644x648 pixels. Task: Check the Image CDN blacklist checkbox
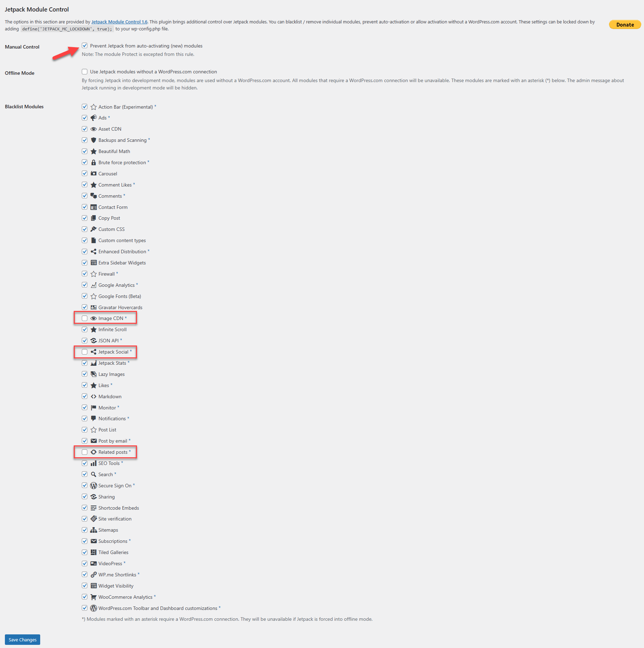[85, 318]
